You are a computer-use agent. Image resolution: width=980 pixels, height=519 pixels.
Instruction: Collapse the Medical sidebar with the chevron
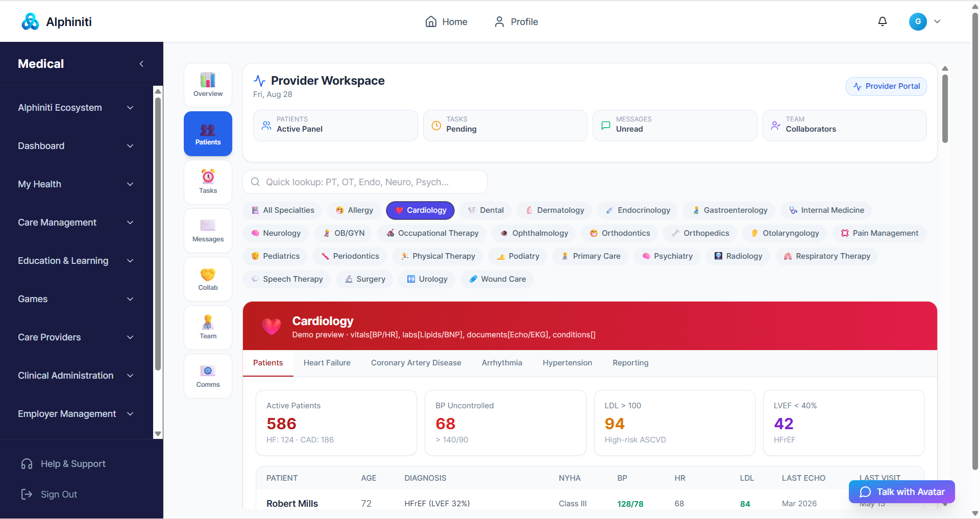click(x=141, y=64)
